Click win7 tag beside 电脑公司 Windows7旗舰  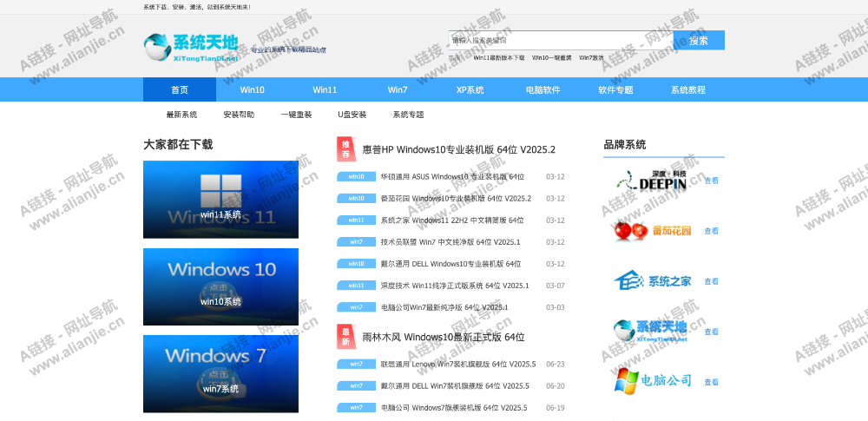click(357, 408)
